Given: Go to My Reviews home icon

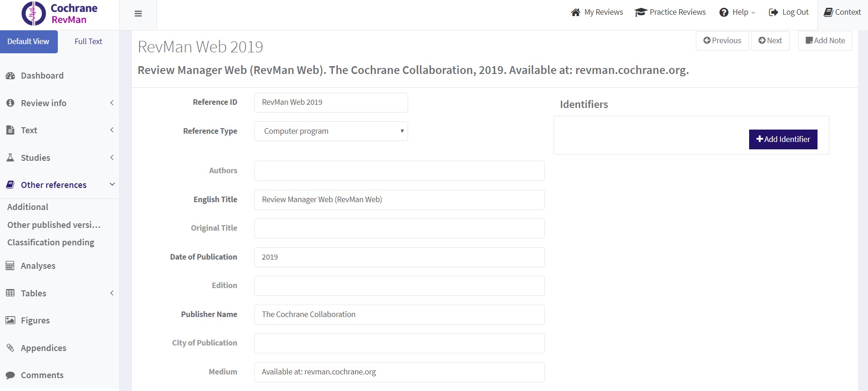Looking at the screenshot, I should 576,12.
